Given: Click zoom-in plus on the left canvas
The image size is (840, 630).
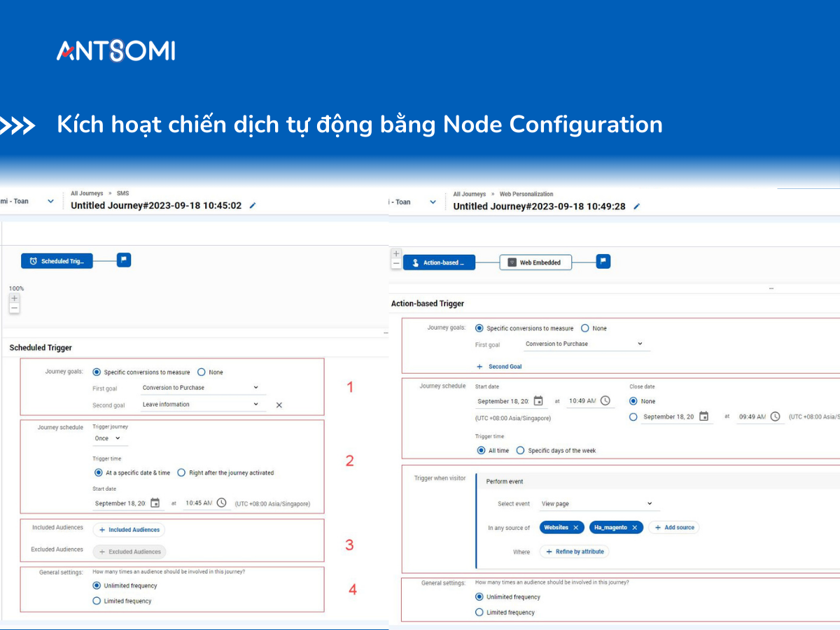Looking at the screenshot, I should click(x=14, y=297).
